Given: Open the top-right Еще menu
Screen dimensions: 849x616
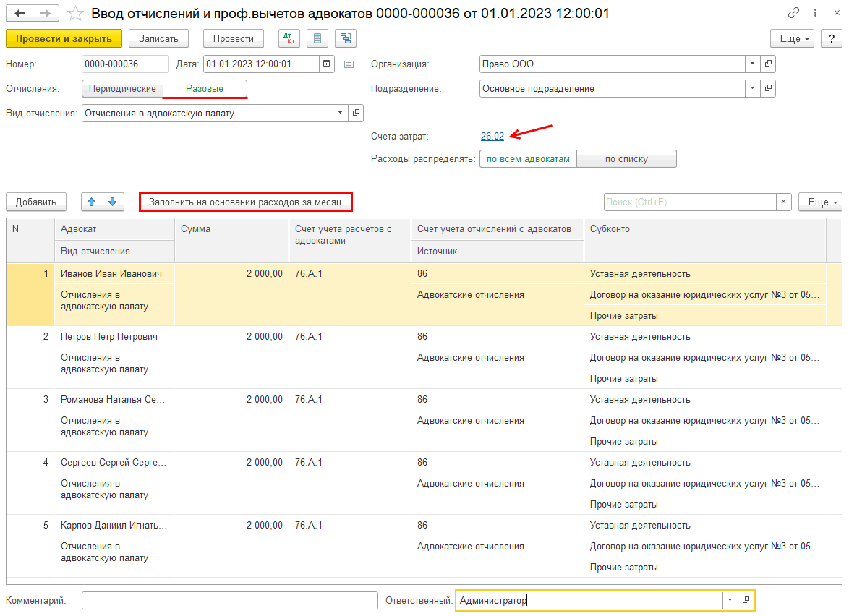Looking at the screenshot, I should [x=793, y=38].
